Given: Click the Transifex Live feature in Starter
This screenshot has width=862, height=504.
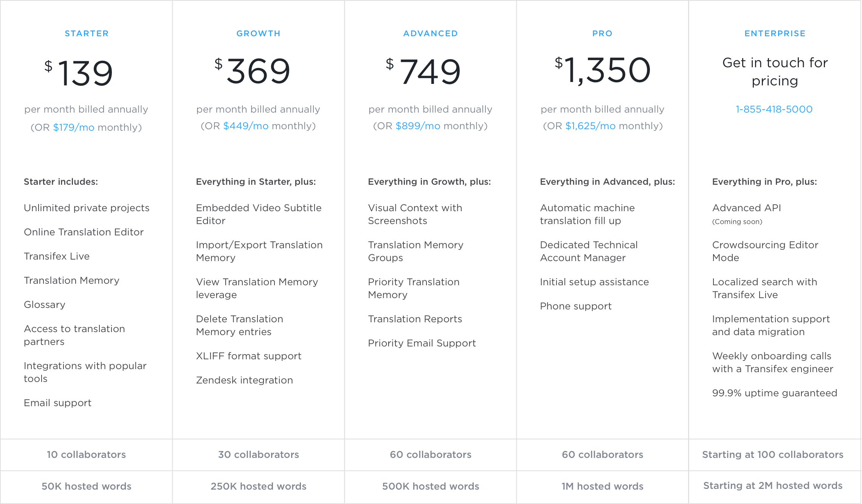Looking at the screenshot, I should 57,256.
